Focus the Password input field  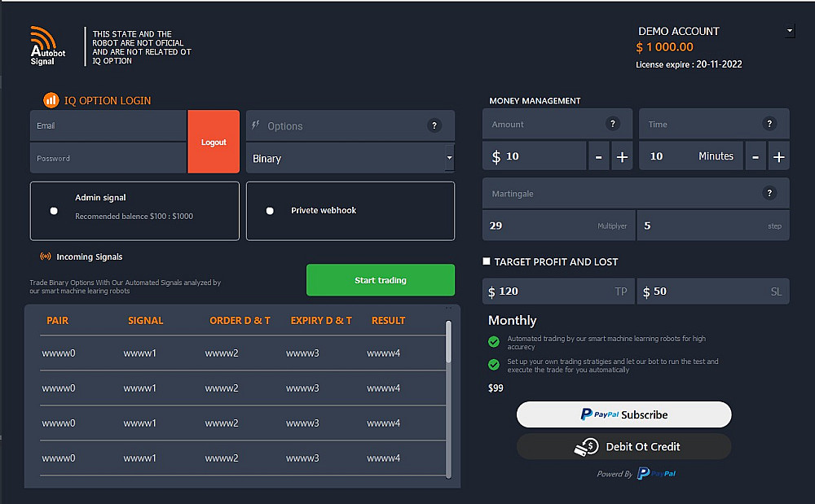click(108, 158)
